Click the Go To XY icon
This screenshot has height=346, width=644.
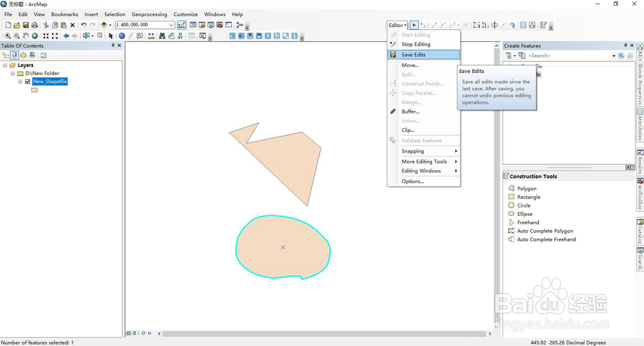tap(180, 36)
